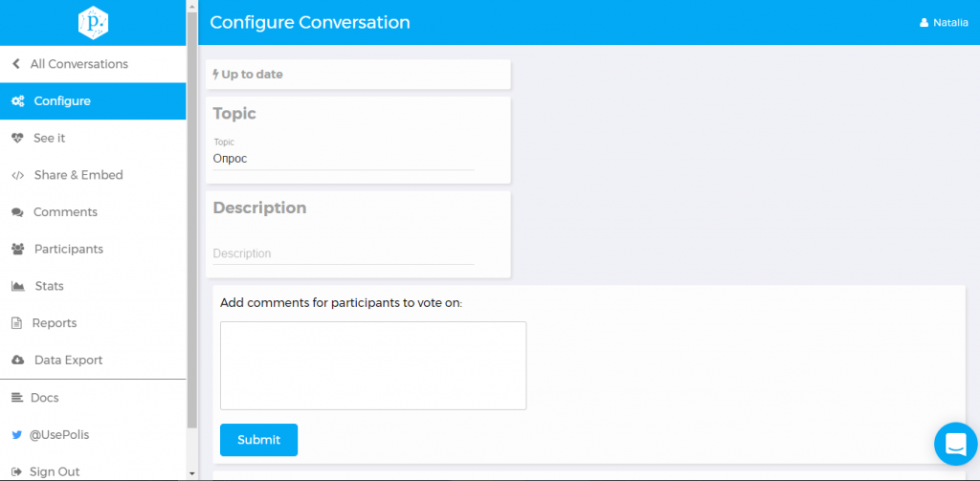Click the Share & Embed code icon

point(17,176)
